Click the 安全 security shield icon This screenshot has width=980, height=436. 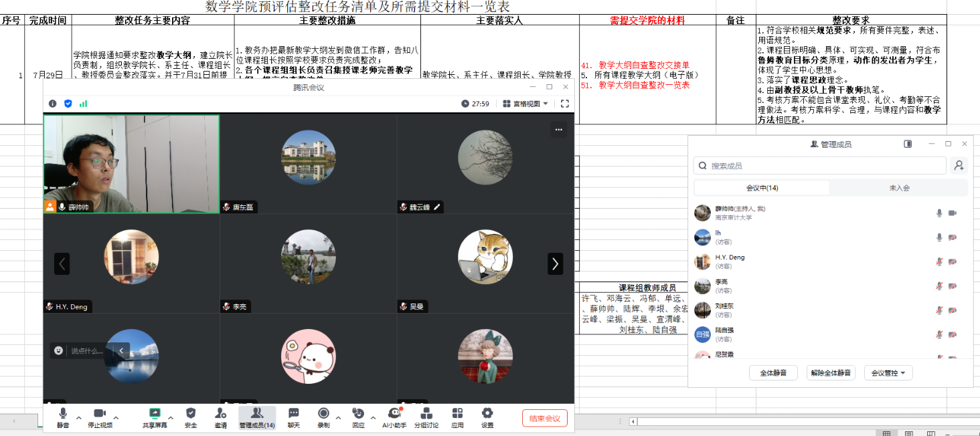tap(191, 414)
